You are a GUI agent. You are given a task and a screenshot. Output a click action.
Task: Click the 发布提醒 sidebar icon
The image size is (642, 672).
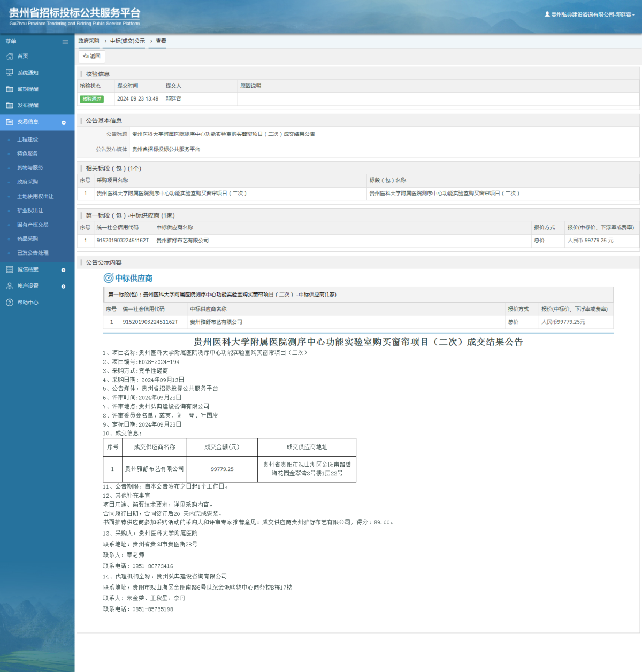click(x=10, y=105)
